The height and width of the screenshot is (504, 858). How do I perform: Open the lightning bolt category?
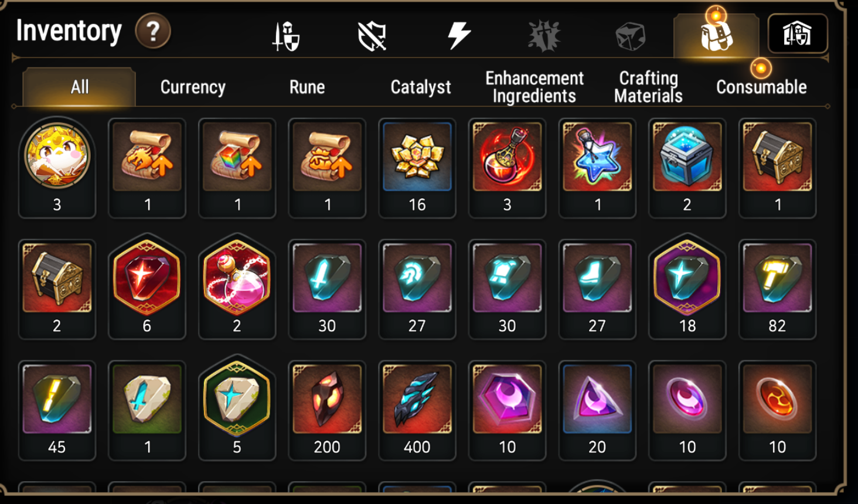[459, 35]
